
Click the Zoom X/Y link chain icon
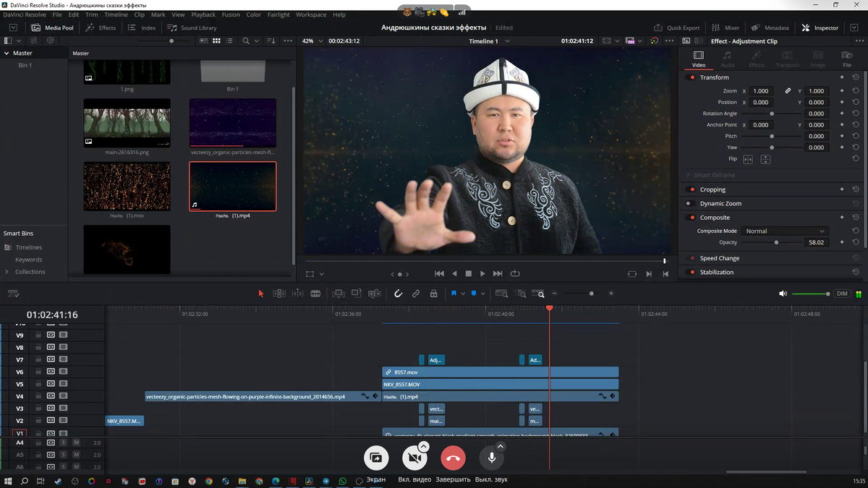(x=788, y=91)
